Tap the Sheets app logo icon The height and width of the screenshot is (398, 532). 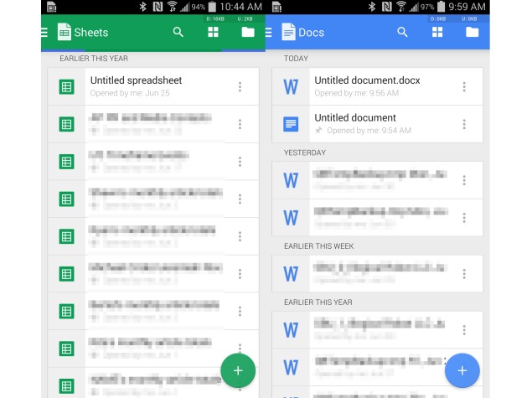[65, 32]
